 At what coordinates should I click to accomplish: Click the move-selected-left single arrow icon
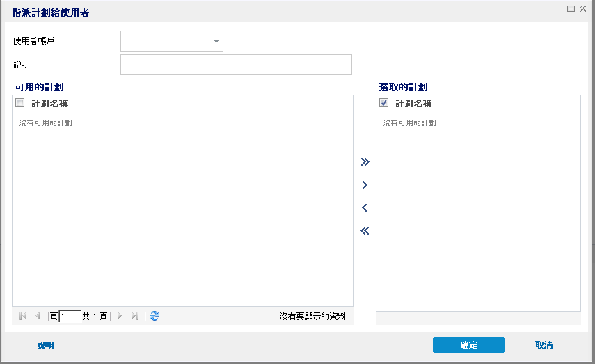(365, 207)
